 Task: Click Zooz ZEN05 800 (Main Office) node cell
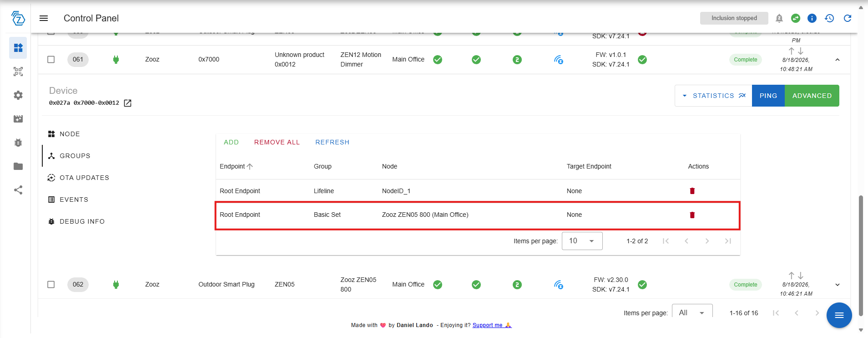[425, 215]
